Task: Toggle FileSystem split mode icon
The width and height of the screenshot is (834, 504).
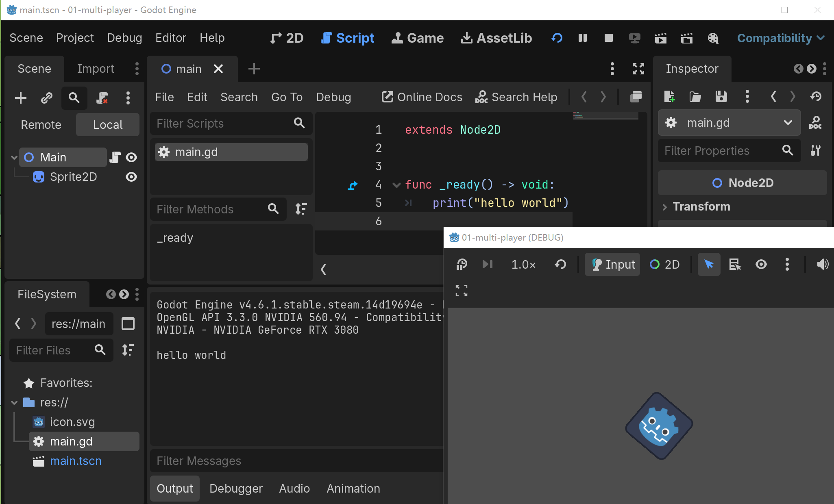Action: (x=128, y=324)
